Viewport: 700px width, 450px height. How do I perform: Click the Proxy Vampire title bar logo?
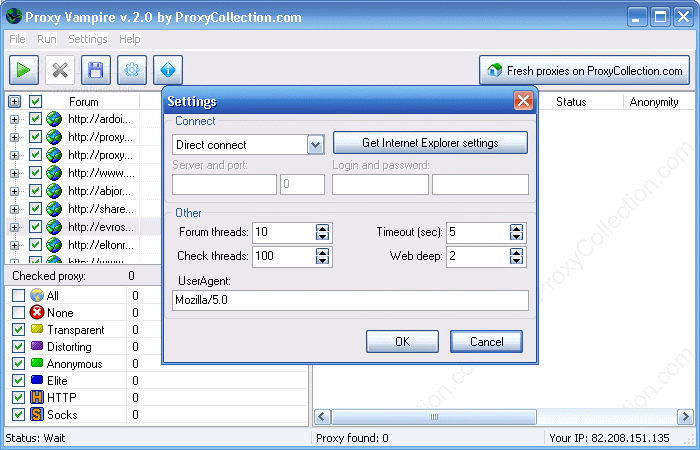(14, 16)
